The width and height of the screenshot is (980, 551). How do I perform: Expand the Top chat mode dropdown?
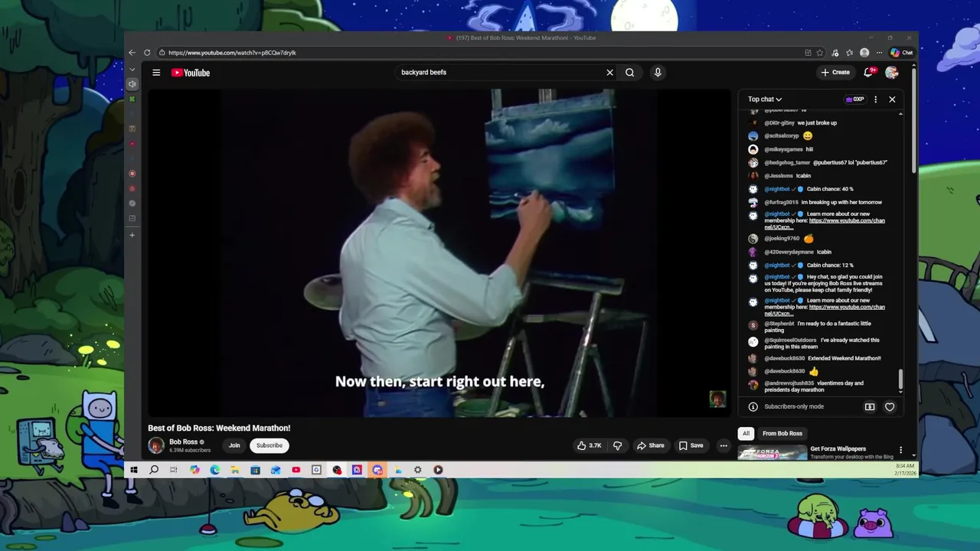[x=765, y=99]
